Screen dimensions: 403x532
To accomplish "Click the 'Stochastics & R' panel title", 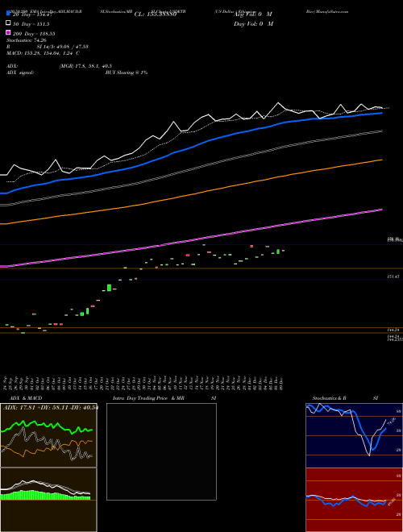I will tap(329, 398).
